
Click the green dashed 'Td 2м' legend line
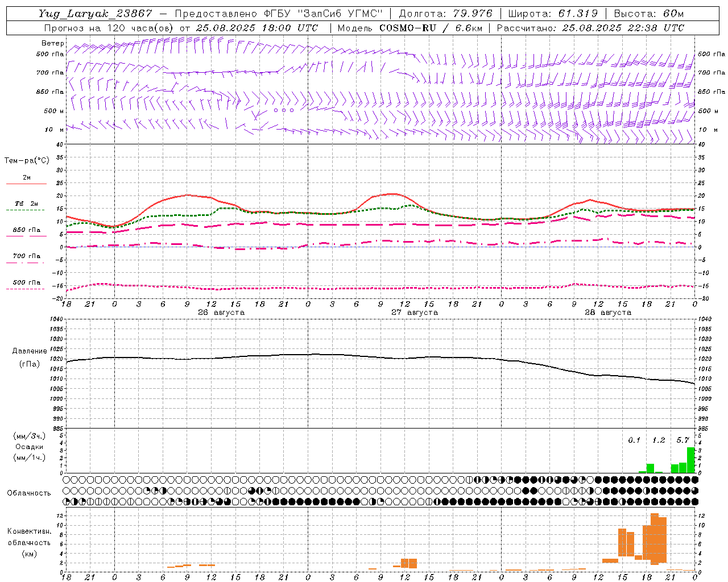25,210
